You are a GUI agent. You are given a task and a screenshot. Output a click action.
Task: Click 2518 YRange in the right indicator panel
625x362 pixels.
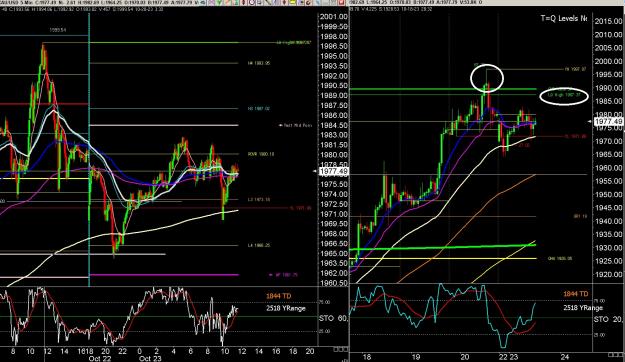point(583,308)
